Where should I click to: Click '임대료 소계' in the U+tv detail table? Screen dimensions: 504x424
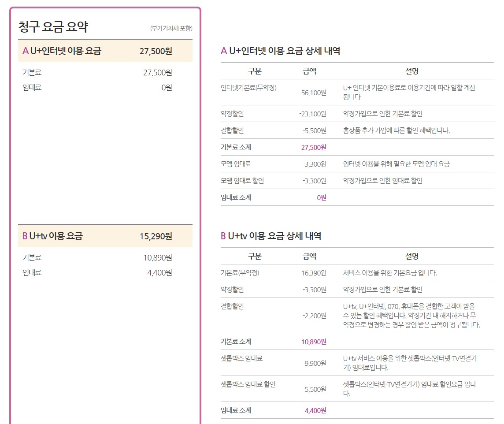[236, 410]
